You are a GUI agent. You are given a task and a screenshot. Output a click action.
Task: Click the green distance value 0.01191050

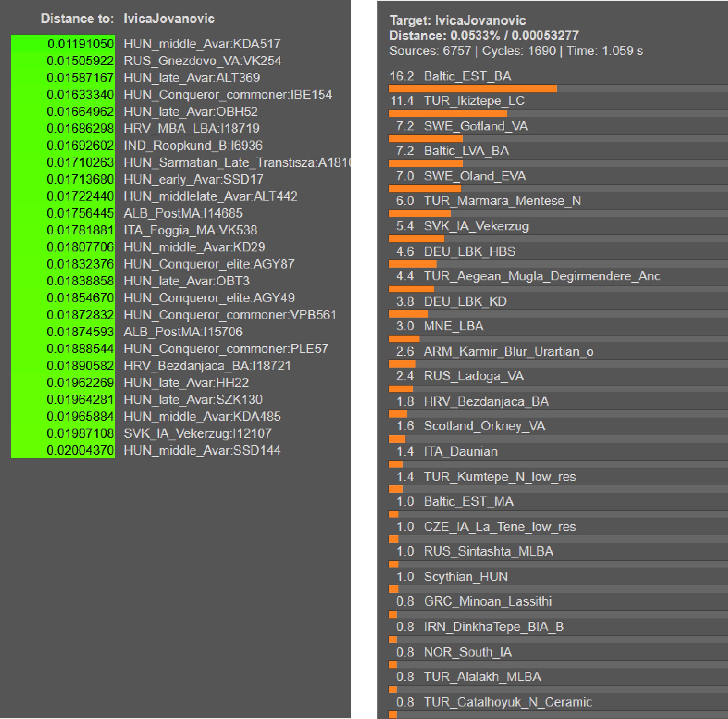coord(81,44)
